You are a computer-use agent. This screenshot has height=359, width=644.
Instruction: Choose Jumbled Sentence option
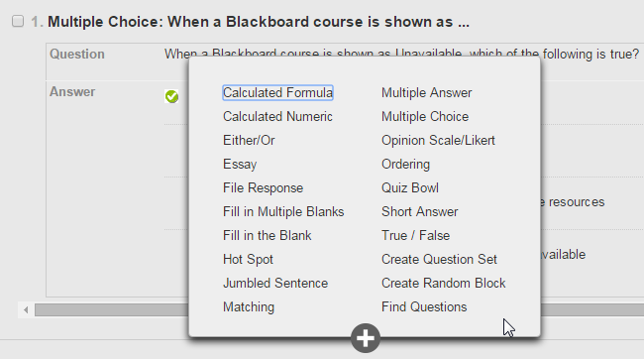pyautogui.click(x=275, y=283)
